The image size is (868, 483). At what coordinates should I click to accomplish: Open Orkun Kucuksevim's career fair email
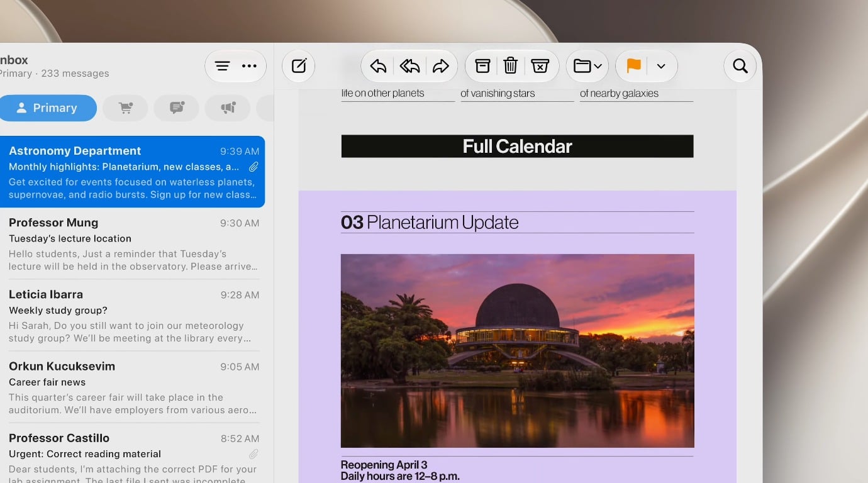click(131, 387)
